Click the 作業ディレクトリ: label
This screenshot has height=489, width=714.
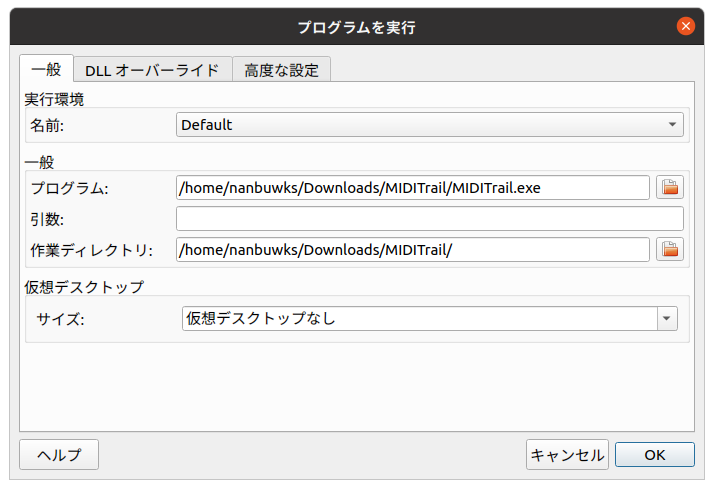tap(92, 250)
